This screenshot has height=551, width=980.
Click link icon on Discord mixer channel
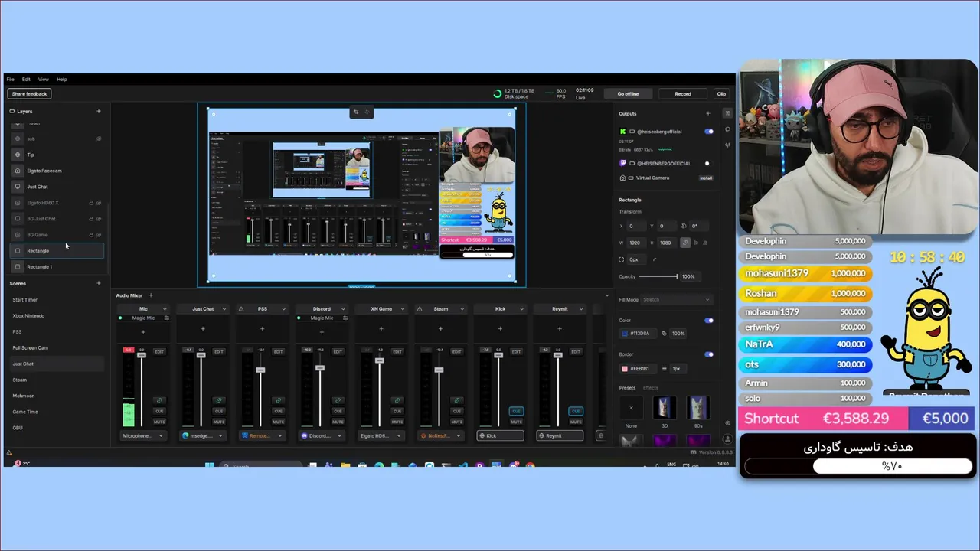click(x=338, y=400)
